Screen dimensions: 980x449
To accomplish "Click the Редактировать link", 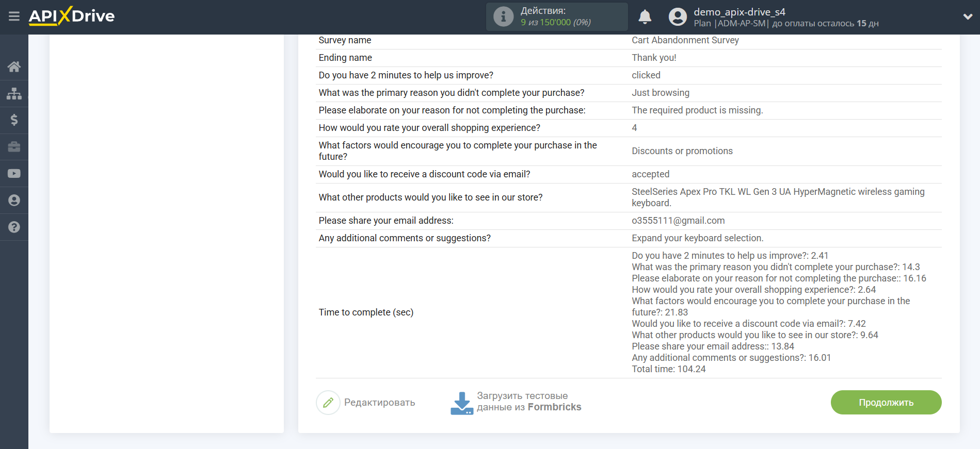I will tap(379, 403).
